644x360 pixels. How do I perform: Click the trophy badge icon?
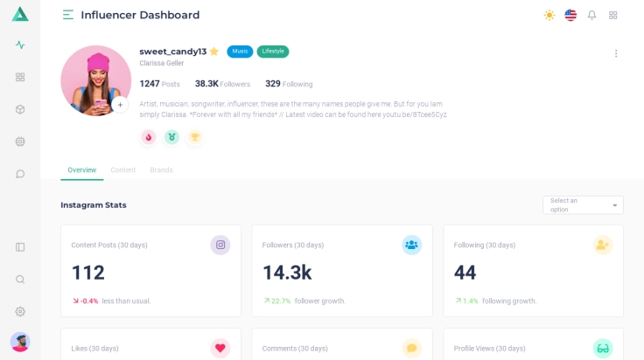(x=194, y=137)
